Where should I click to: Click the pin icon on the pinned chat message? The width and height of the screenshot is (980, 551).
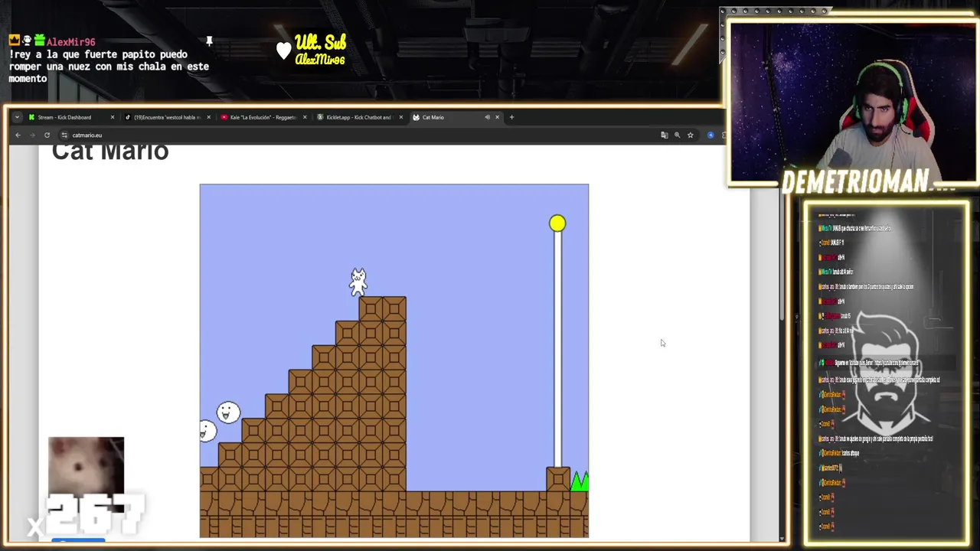209,41
